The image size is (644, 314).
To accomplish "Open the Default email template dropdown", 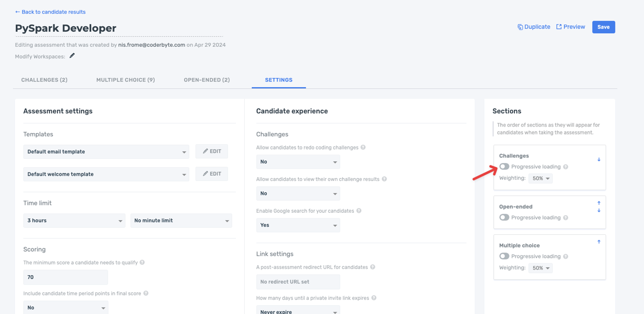I will pyautogui.click(x=106, y=152).
